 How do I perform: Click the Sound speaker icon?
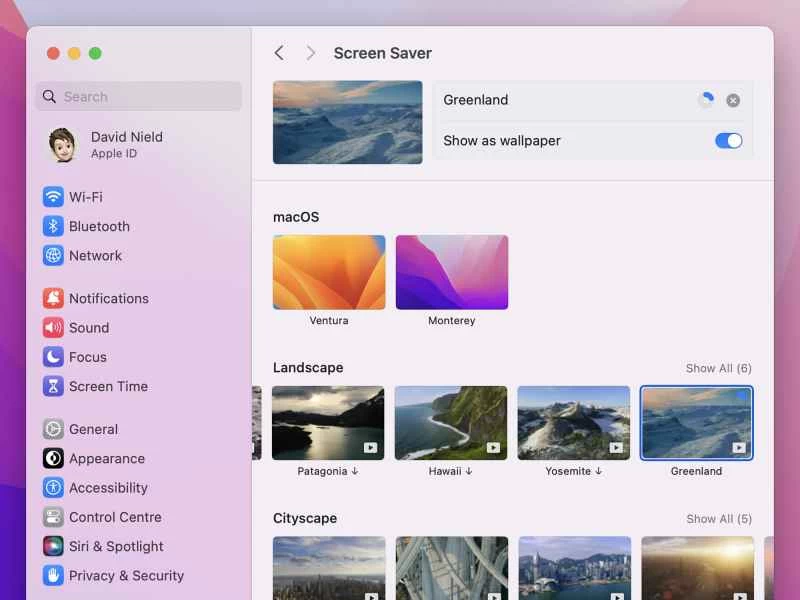[x=53, y=327]
